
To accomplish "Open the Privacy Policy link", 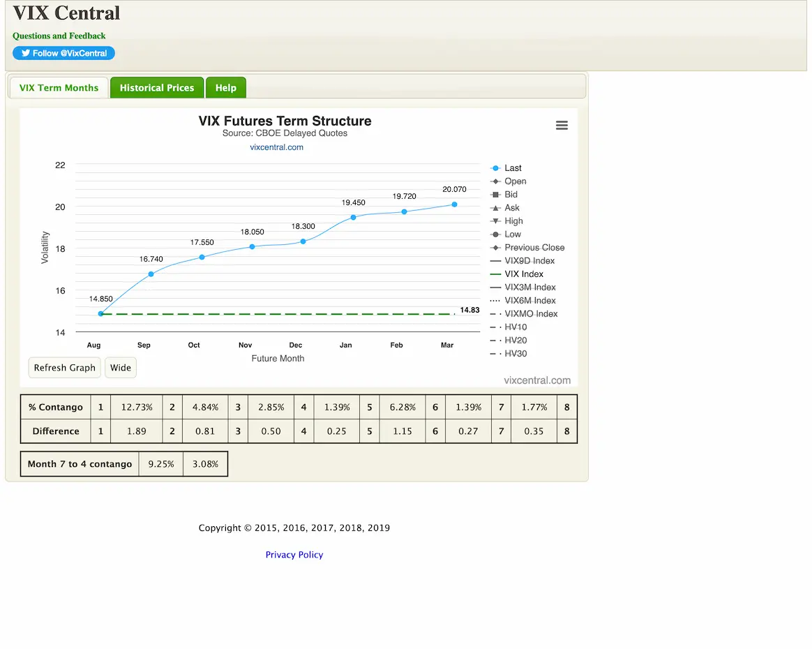I will [294, 555].
